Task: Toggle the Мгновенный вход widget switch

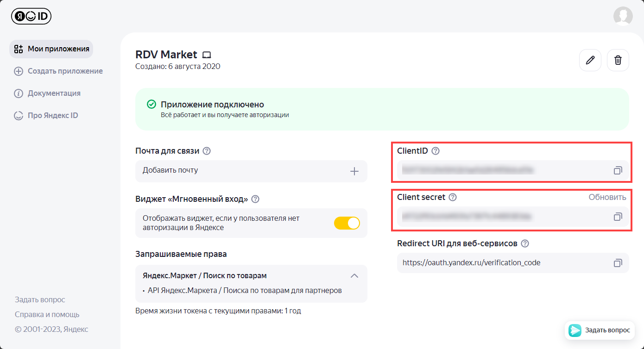Action: 347,223
